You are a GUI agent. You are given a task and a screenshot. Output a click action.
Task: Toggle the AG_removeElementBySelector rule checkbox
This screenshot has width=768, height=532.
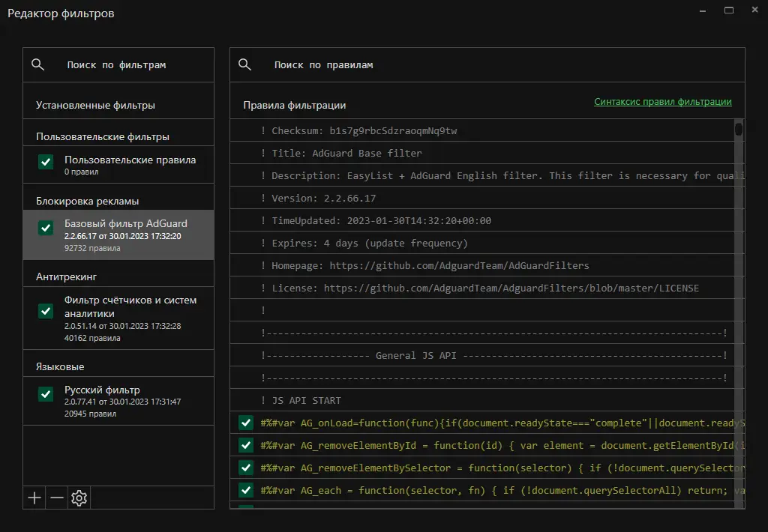coord(245,468)
